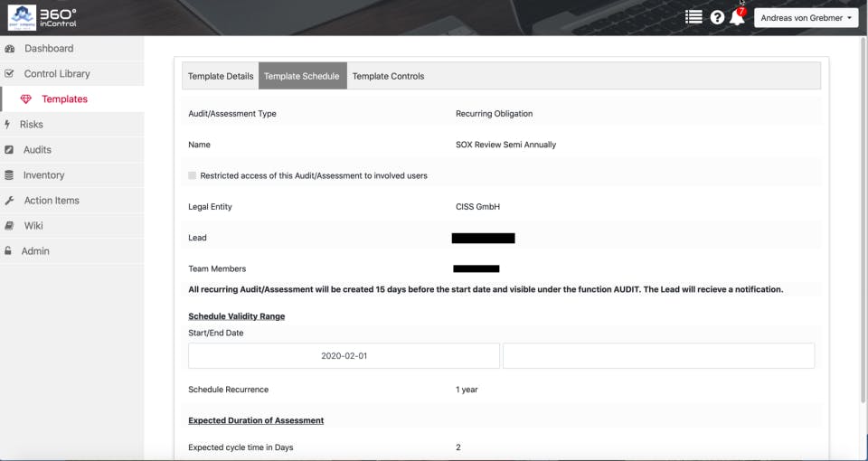Click the Admin lock icon
Viewport: 868px width, 461px height.
click(8, 251)
